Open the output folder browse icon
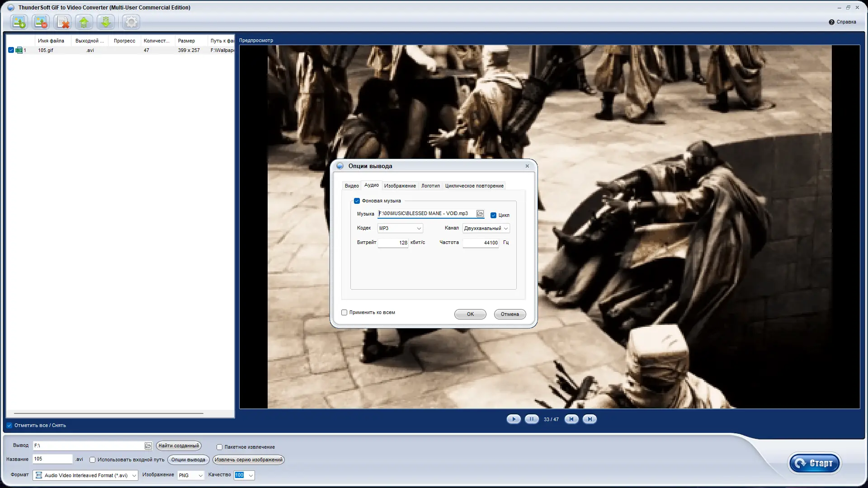The width and height of the screenshot is (868, 488). tap(148, 446)
